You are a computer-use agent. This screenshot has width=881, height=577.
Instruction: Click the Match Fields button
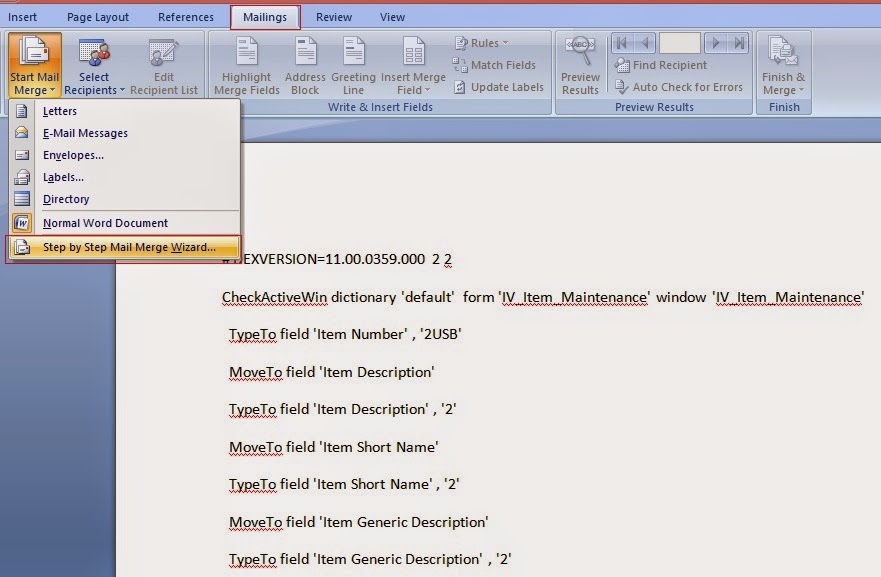click(x=494, y=65)
